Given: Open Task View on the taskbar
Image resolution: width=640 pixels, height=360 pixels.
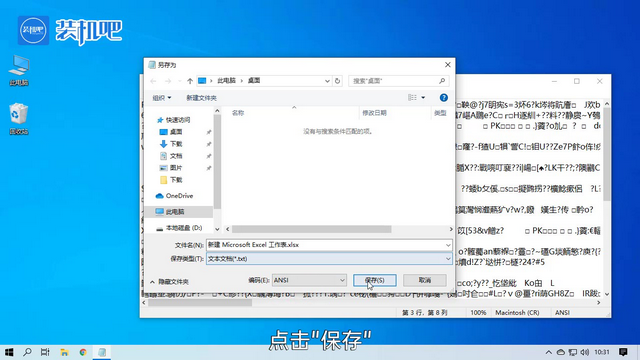Looking at the screenshot, I should [45, 352].
